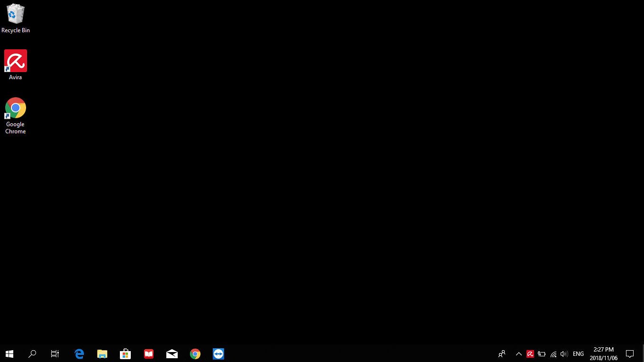Open TeamViewer from taskbar
Screen dimensions: 644x362
(218, 353)
